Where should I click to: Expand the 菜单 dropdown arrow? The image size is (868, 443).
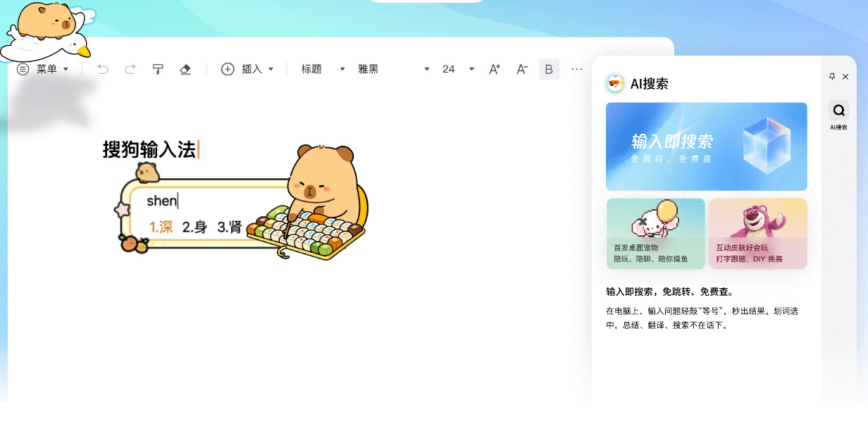[x=66, y=69]
